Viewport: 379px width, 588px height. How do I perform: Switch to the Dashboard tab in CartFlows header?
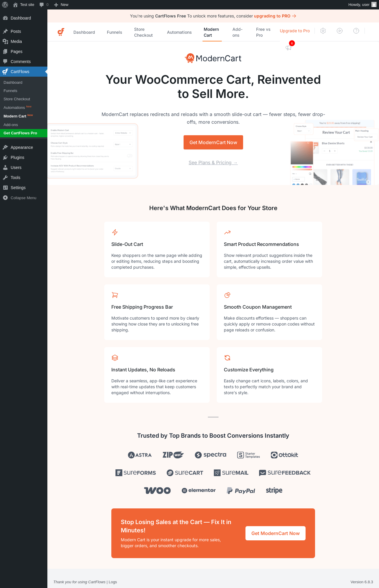point(84,32)
